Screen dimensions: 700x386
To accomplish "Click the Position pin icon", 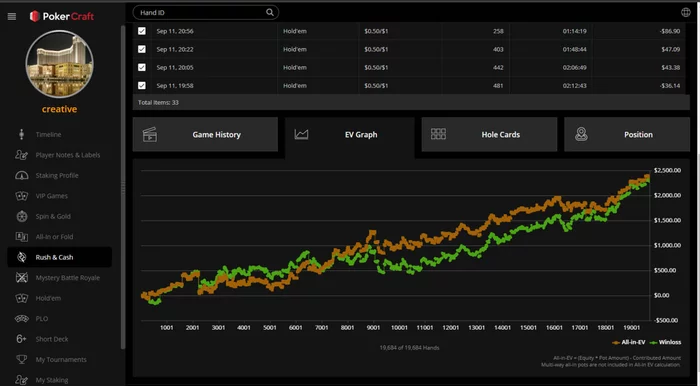I will 581,134.
